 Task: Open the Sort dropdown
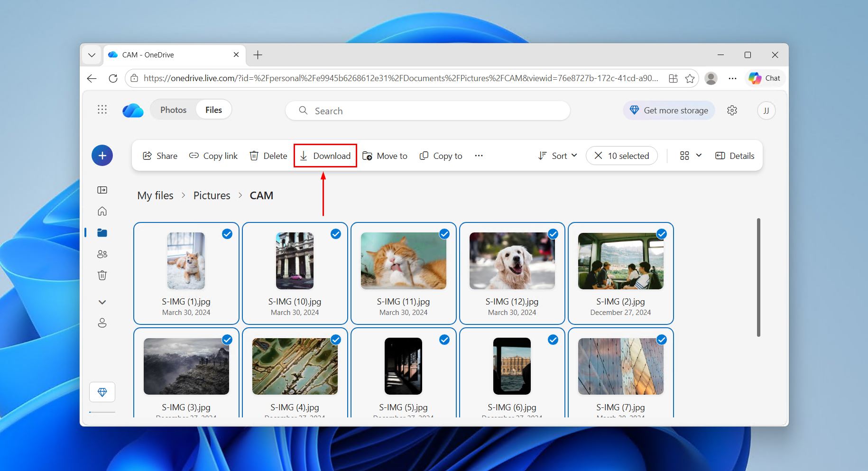click(558, 156)
